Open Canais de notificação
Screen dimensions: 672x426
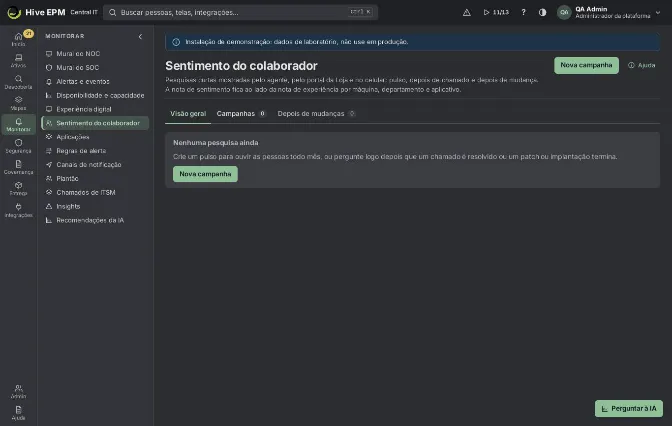click(95, 165)
